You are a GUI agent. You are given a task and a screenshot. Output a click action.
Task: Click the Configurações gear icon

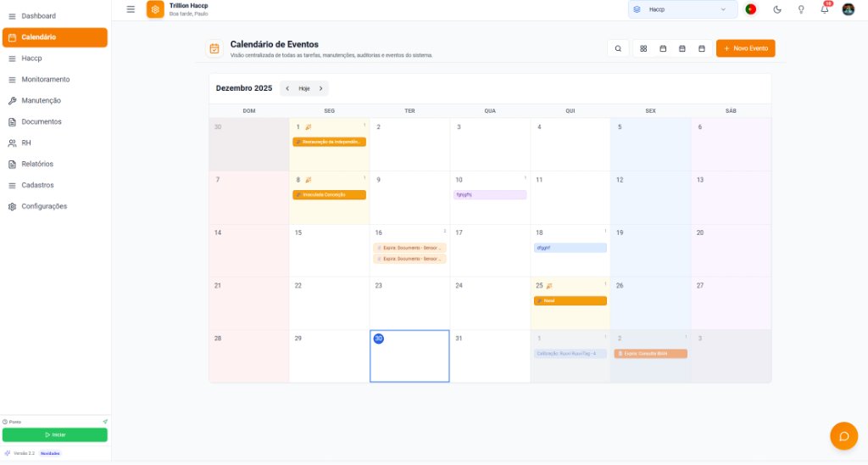pos(12,206)
